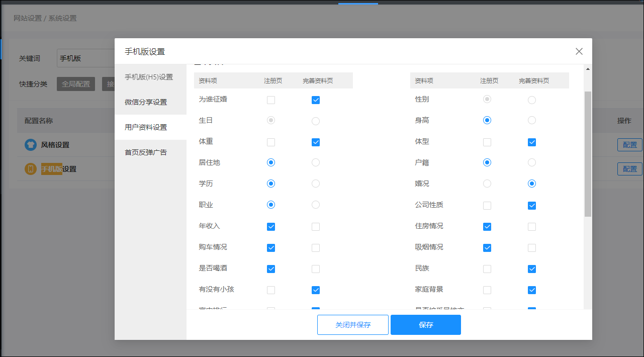Click the dialog's vertical scrollbar thumb

coord(588,153)
